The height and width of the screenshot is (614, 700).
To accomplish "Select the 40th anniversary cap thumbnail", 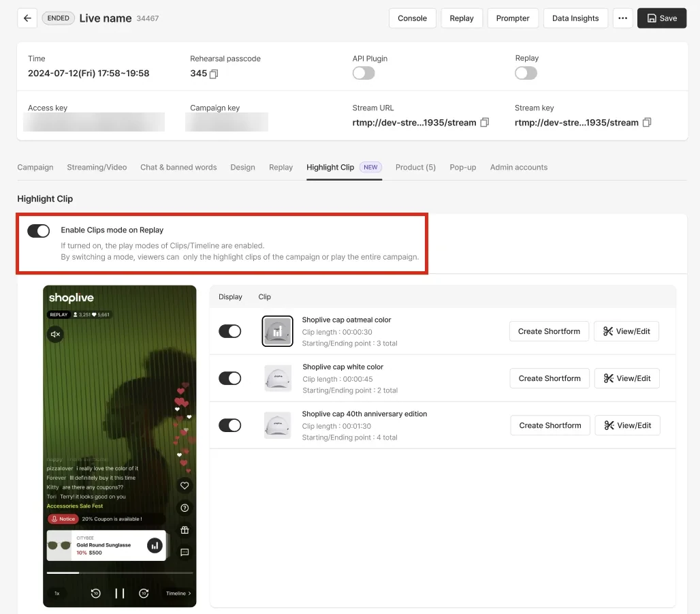I will 278,425.
